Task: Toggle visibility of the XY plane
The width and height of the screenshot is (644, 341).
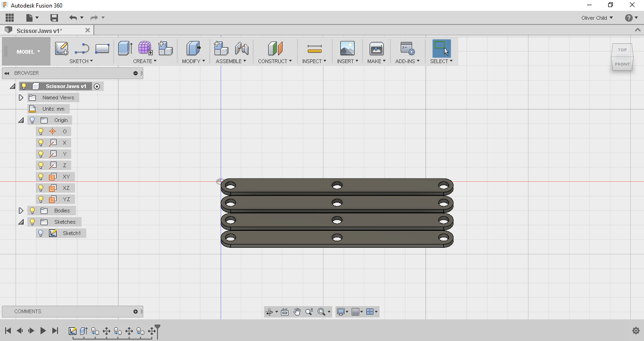Action: tap(41, 177)
